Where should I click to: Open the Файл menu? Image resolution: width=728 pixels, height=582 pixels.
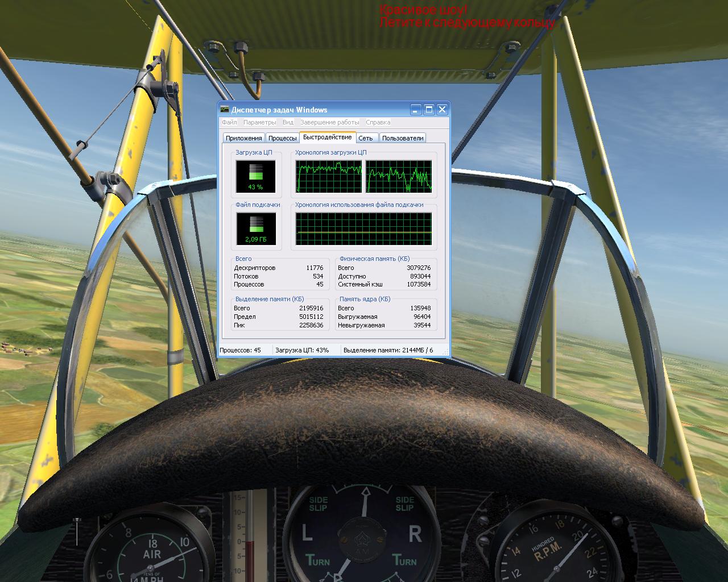point(229,122)
